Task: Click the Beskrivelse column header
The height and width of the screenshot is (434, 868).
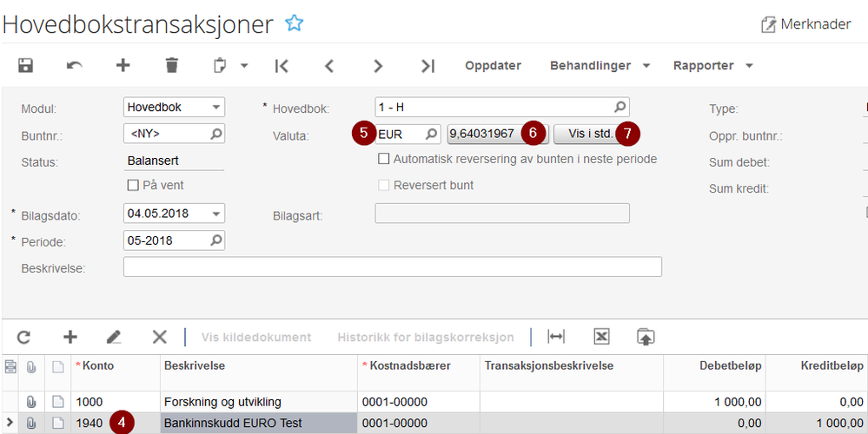Action: (259, 373)
